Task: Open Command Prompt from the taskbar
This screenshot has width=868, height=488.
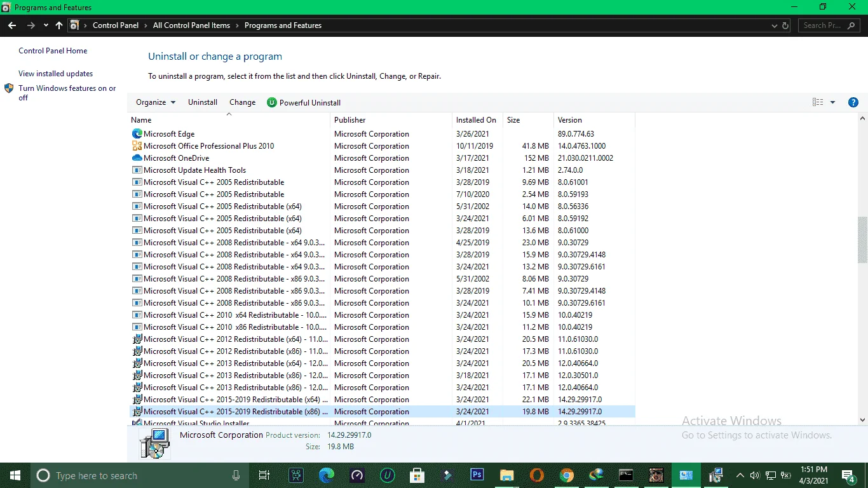Action: [x=627, y=475]
